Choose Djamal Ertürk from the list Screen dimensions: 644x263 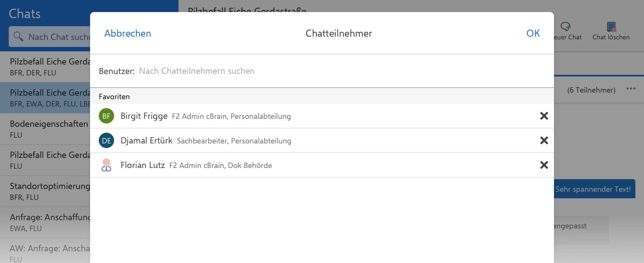(146, 140)
